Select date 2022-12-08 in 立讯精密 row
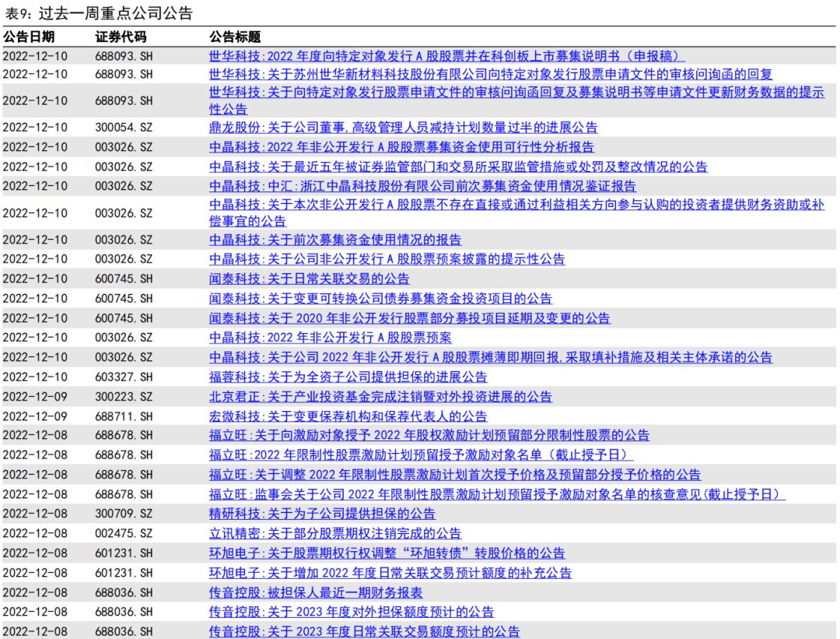 [35, 533]
